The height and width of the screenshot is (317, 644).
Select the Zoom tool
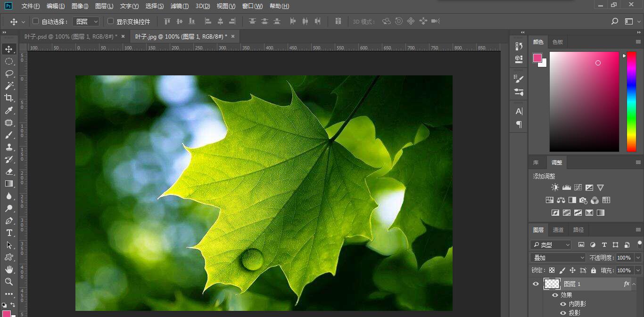pos(9,282)
